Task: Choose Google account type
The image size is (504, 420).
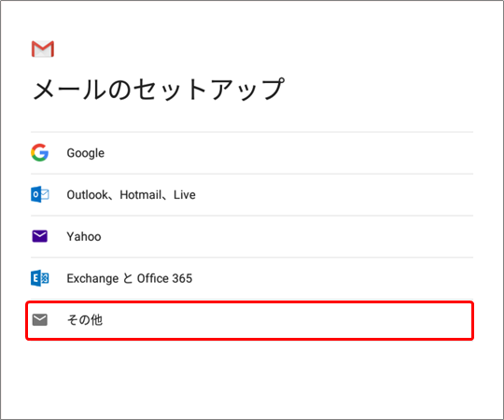Action: (x=252, y=153)
